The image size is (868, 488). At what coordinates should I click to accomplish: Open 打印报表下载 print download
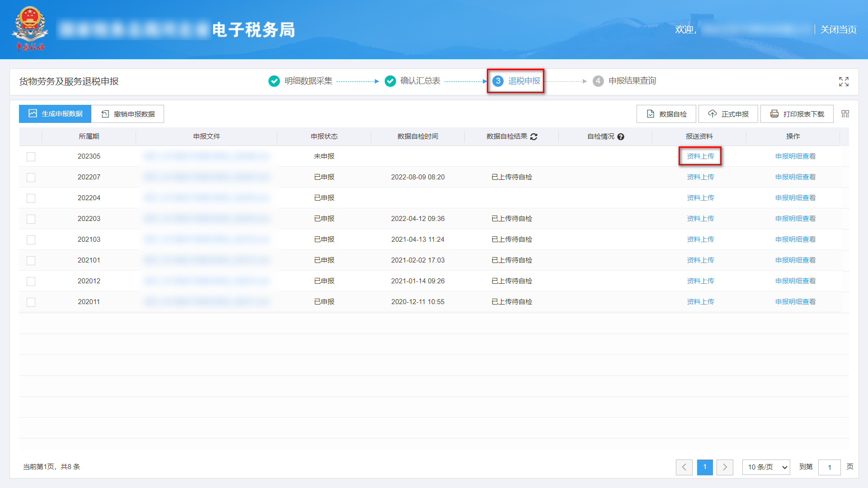coord(797,114)
